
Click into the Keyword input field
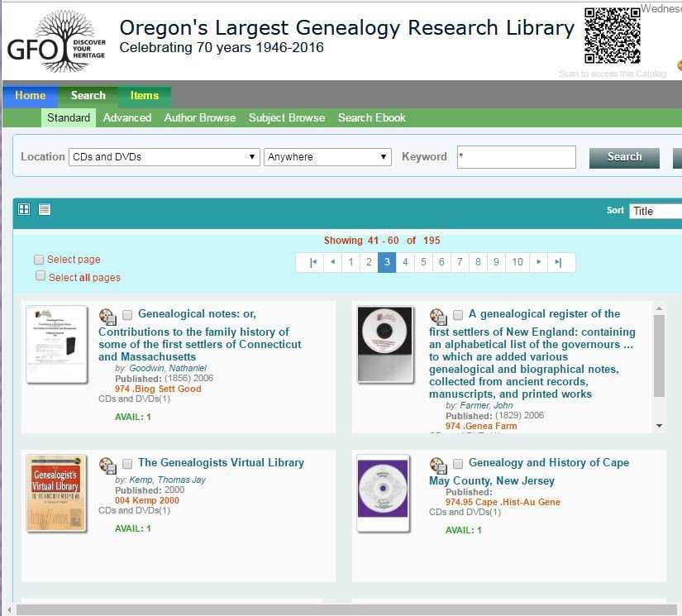[x=516, y=157]
